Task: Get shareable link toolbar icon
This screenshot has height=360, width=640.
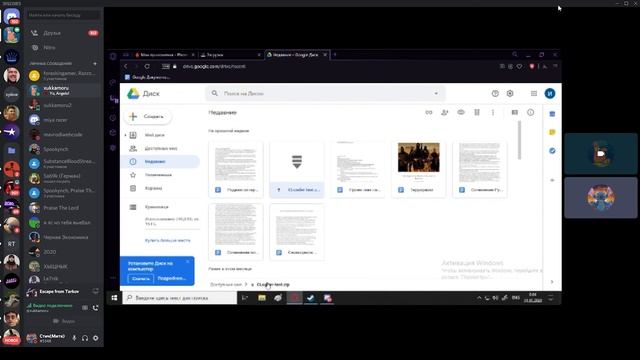Action: 429,112
